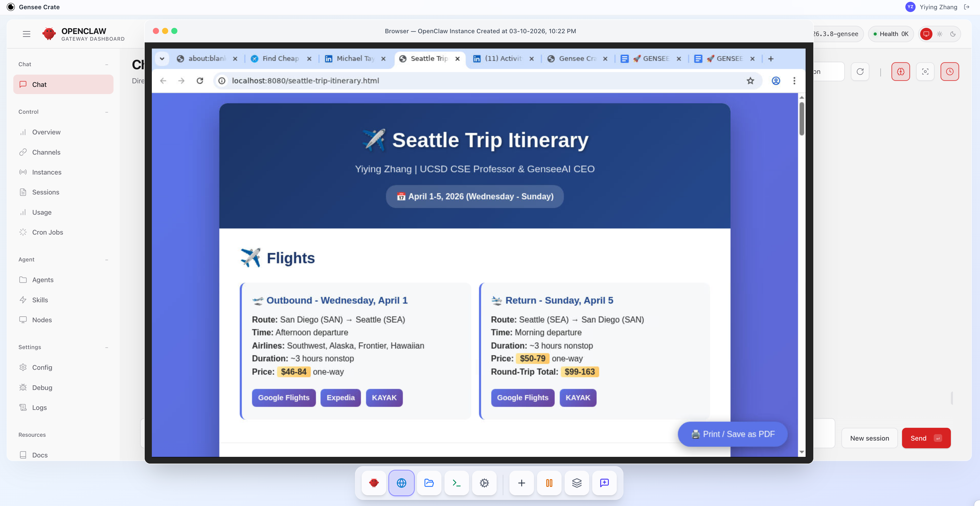Click Print / Save as PDF button

[732, 434]
